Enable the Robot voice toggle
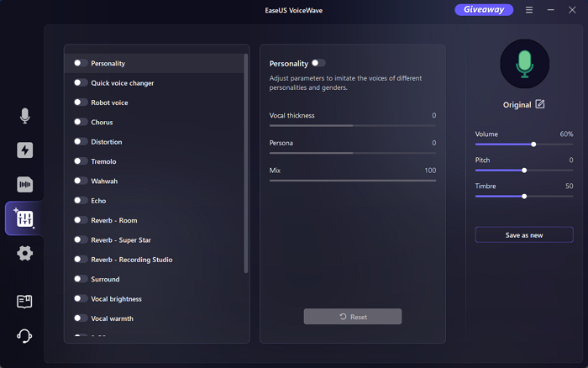The width and height of the screenshot is (588, 368). [x=81, y=103]
